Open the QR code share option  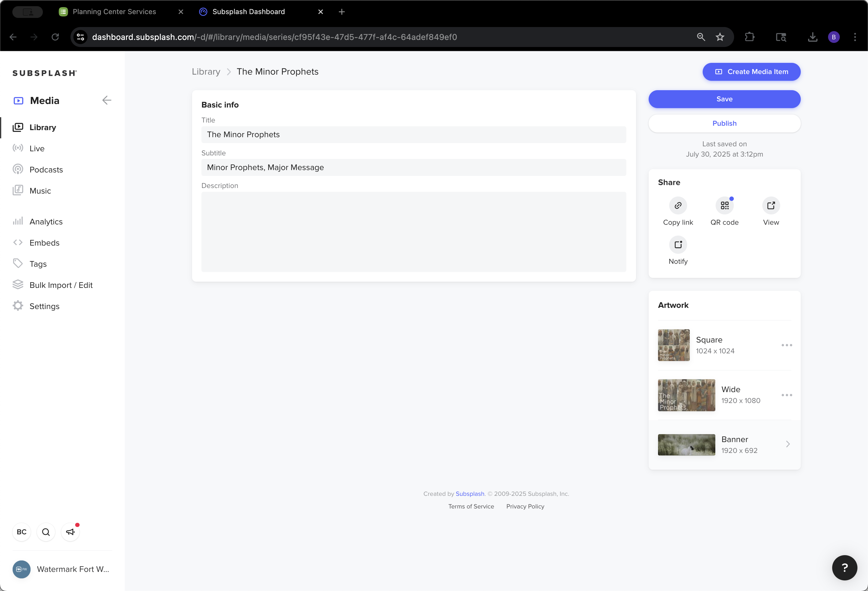coord(725,205)
